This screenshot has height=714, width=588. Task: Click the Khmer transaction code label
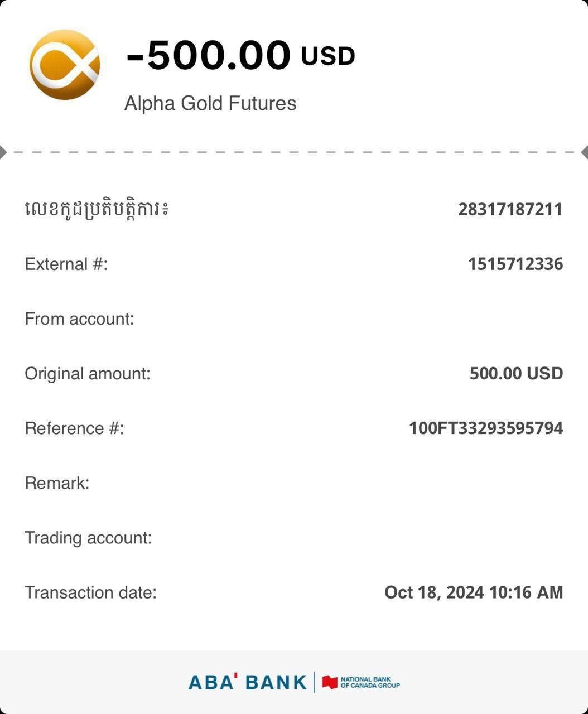(96, 210)
